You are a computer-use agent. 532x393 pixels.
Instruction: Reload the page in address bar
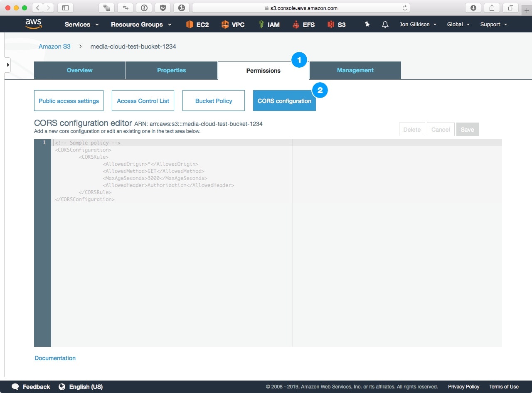pyautogui.click(x=405, y=8)
